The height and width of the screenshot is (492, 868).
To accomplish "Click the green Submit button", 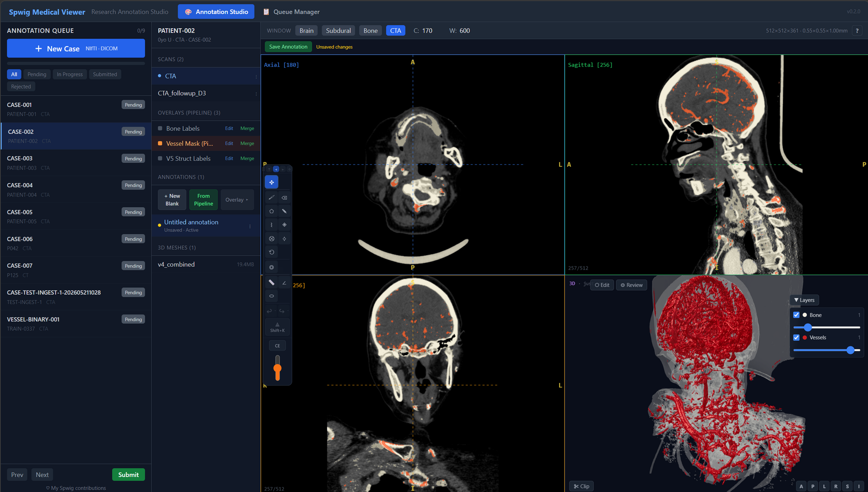I will pyautogui.click(x=128, y=474).
